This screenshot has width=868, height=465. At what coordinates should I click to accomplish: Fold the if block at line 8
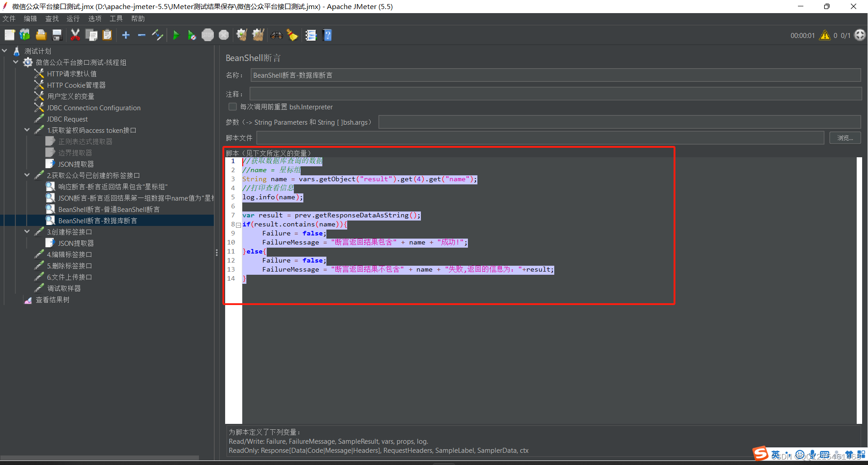(x=238, y=225)
